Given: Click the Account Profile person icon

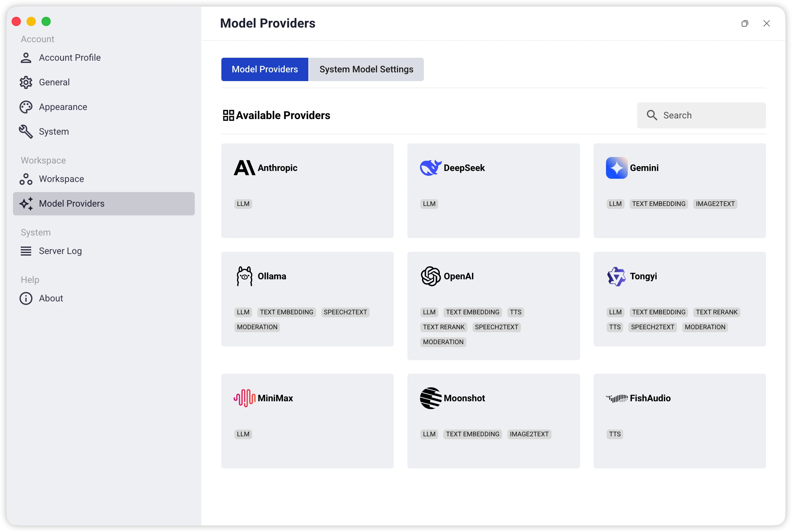Looking at the screenshot, I should click(x=26, y=58).
